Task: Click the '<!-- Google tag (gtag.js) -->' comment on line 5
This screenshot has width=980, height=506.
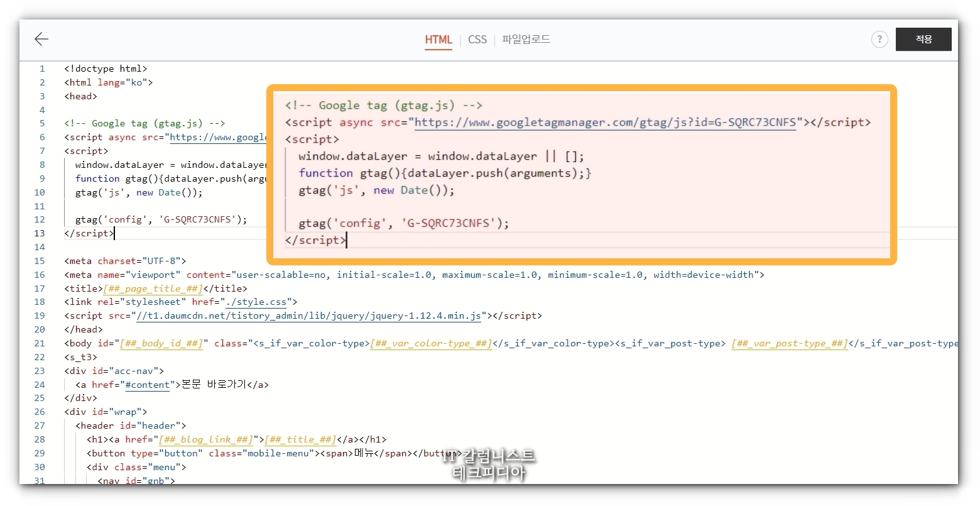Action: [144, 123]
